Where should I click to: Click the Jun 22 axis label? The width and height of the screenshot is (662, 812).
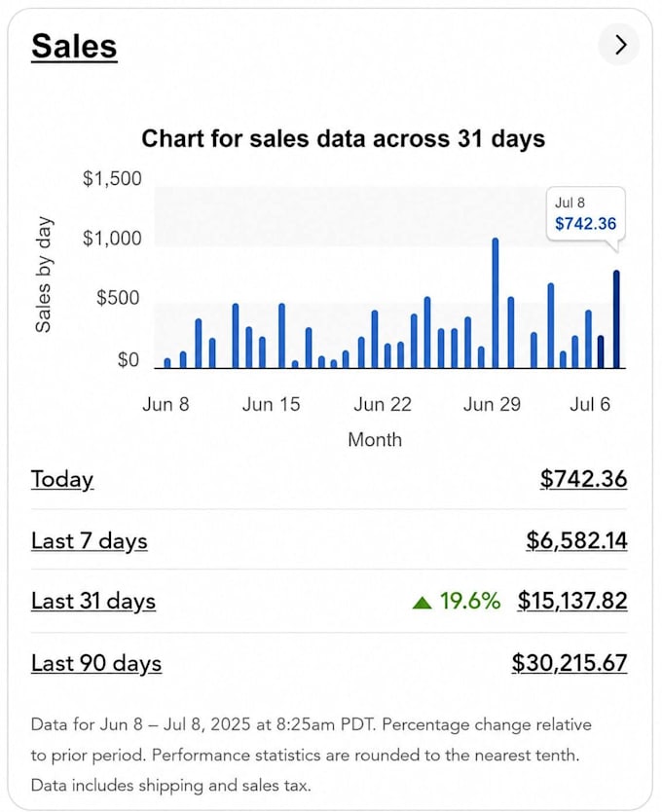point(383,404)
